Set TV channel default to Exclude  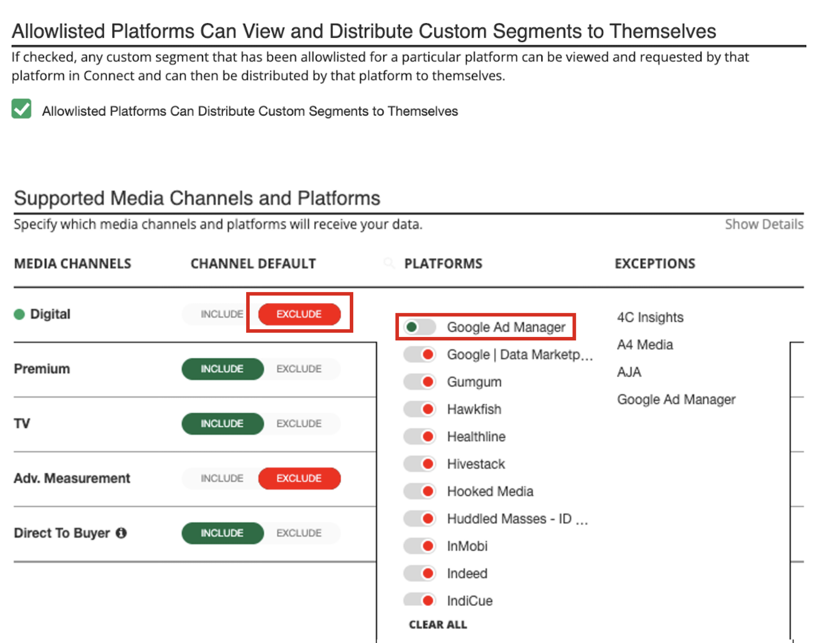(299, 424)
